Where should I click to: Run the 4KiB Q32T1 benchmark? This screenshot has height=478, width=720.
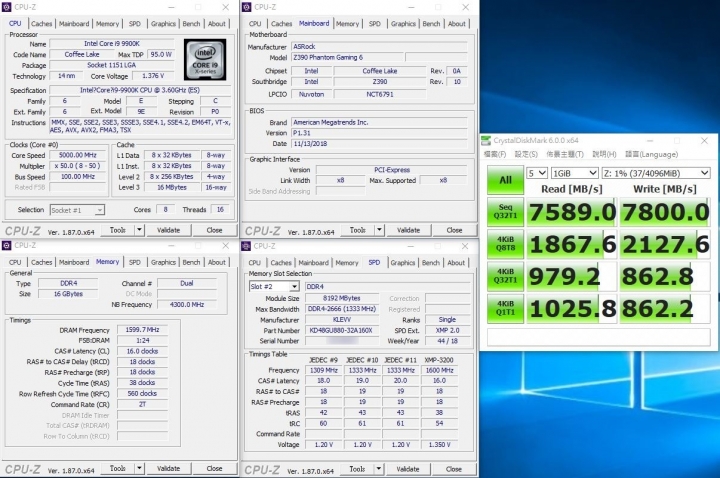505,276
